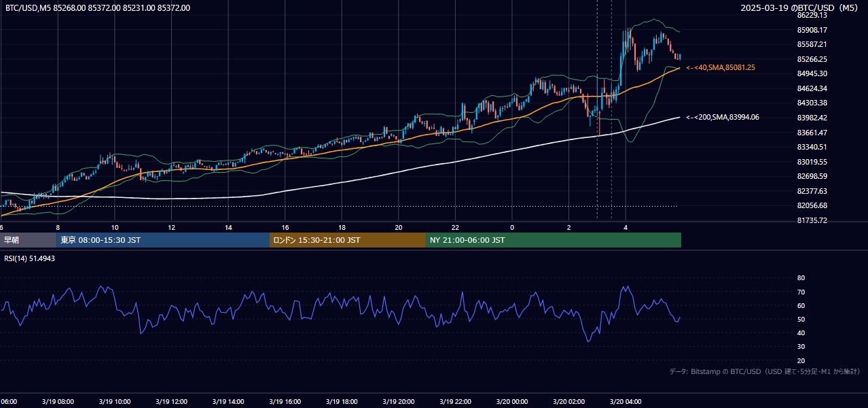
Task: Click hour tick 0 below the price chart
Action: [x=512, y=227]
